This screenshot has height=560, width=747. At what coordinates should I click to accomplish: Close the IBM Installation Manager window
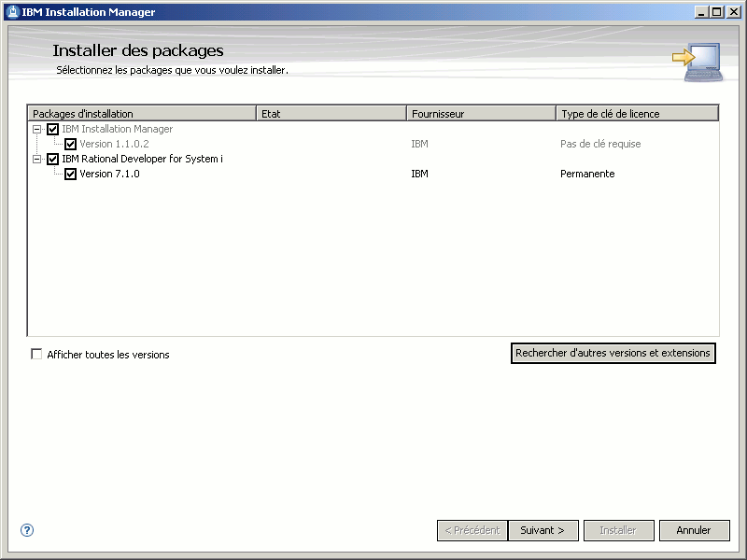pyautogui.click(x=734, y=12)
